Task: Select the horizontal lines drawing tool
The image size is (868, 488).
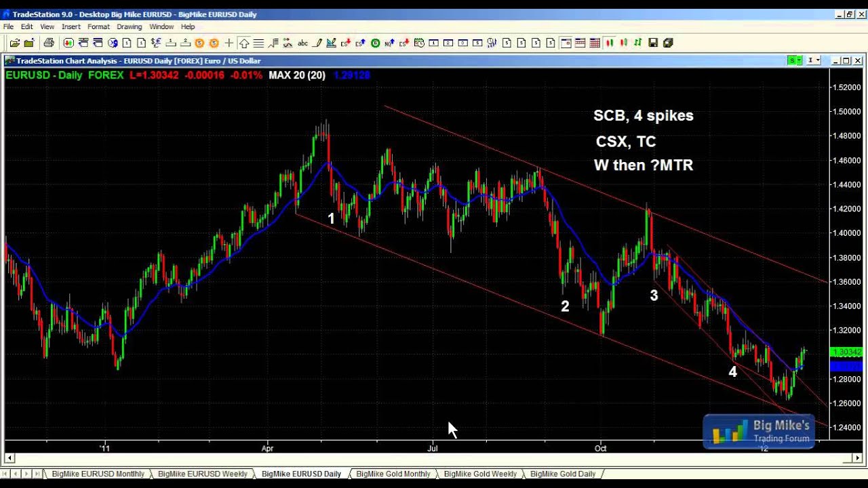Action: point(258,43)
